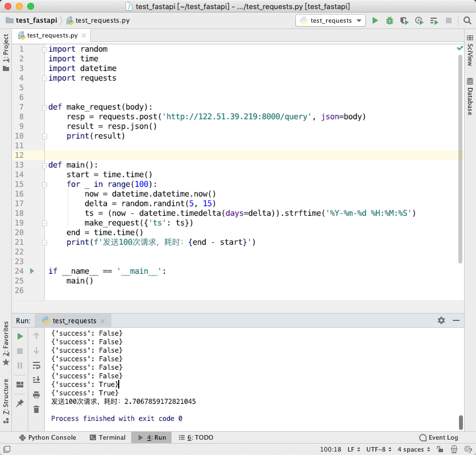Click run gutter arrow at line 24
Viewport: 476px width, 455px height.
click(x=32, y=271)
